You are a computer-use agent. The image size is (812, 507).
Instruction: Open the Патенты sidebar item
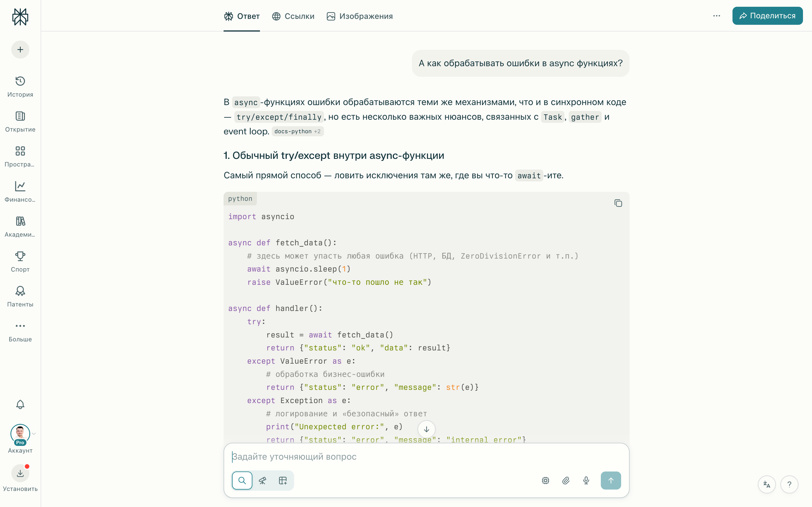20,296
